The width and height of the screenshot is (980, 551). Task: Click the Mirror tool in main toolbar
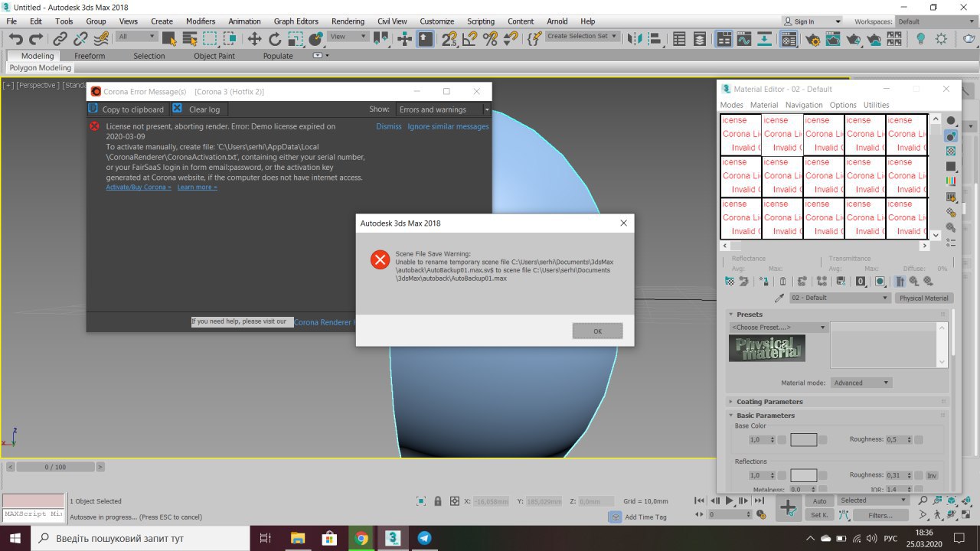(x=635, y=38)
